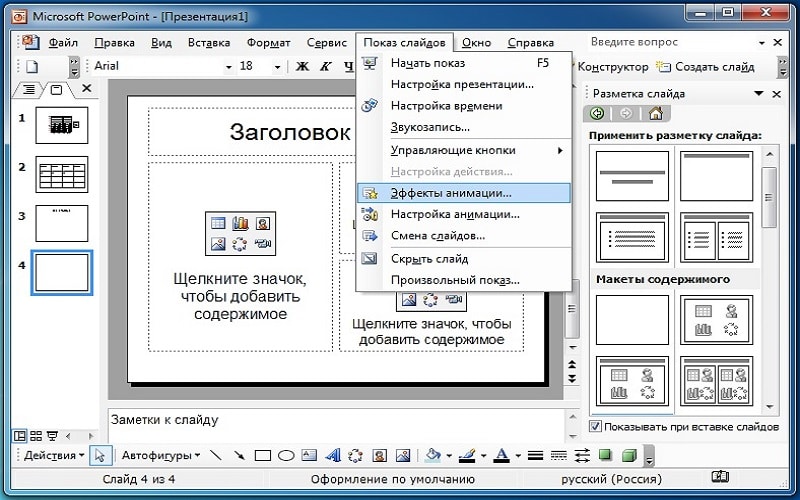Viewport: 800px width, 500px height.
Task: Select 'Эффекты анимации...' menu item
Action: click(x=463, y=193)
